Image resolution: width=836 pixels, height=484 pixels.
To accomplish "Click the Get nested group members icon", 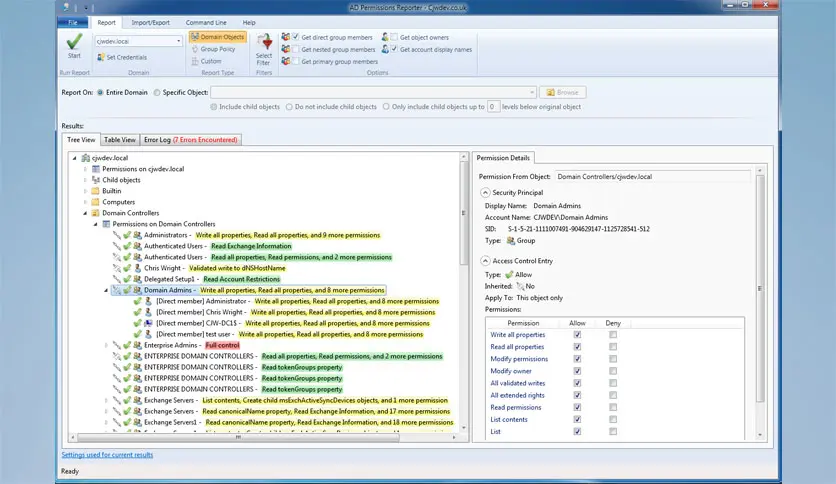I will (286, 49).
